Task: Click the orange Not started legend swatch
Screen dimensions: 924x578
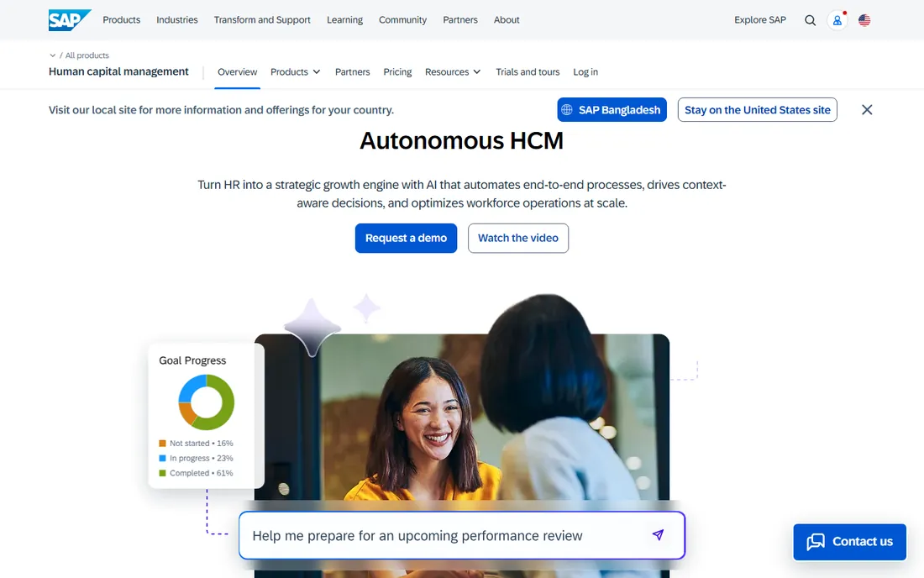Action: (163, 443)
